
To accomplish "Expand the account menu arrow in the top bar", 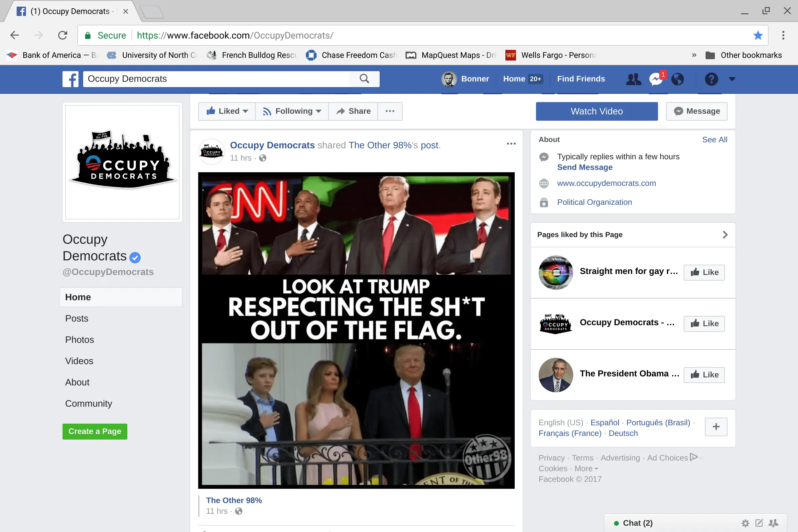I will pyautogui.click(x=732, y=79).
